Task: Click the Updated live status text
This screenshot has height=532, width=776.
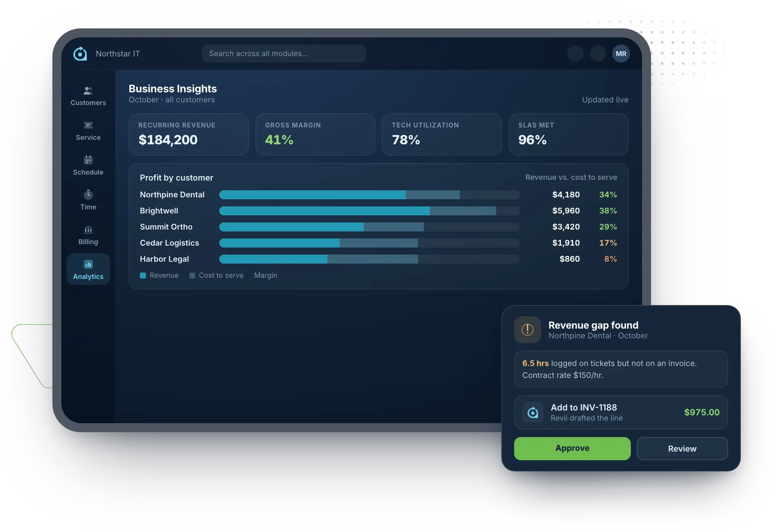Action: click(605, 99)
